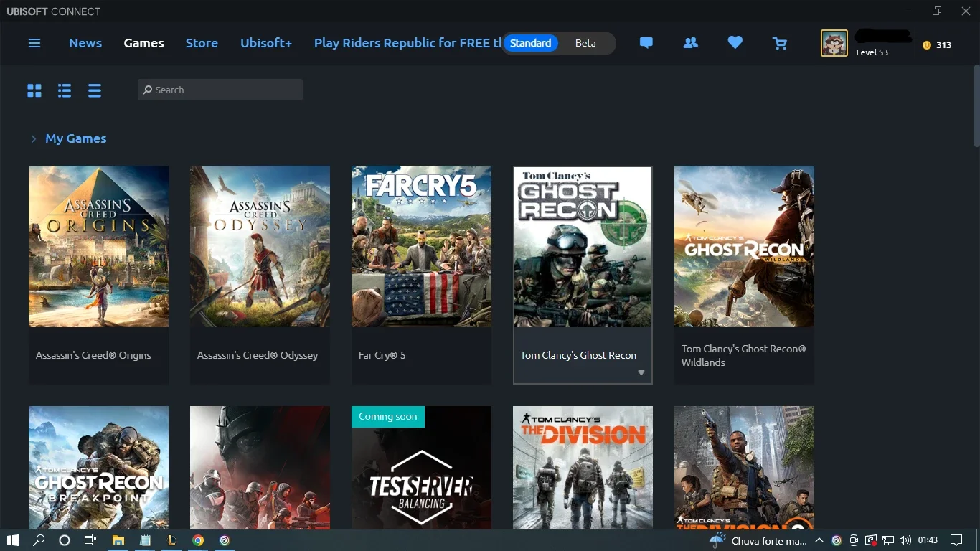Go to the Ubisoft+ tab

[x=266, y=43]
